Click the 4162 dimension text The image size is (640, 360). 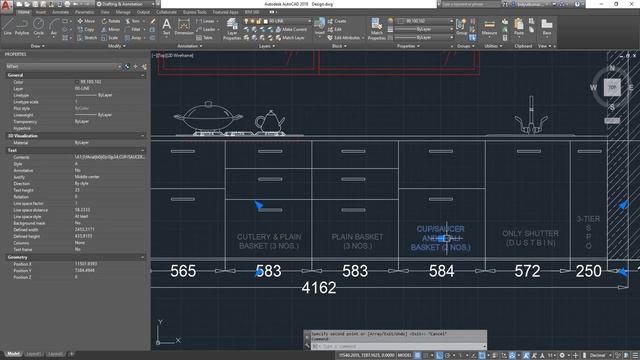pos(319,288)
